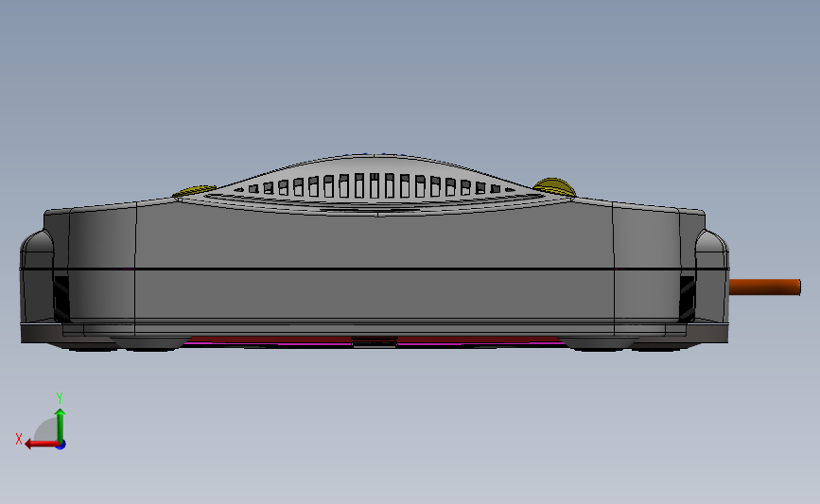820x504 pixels.
Task: Pick the black recess on the right side
Action: [687, 299]
